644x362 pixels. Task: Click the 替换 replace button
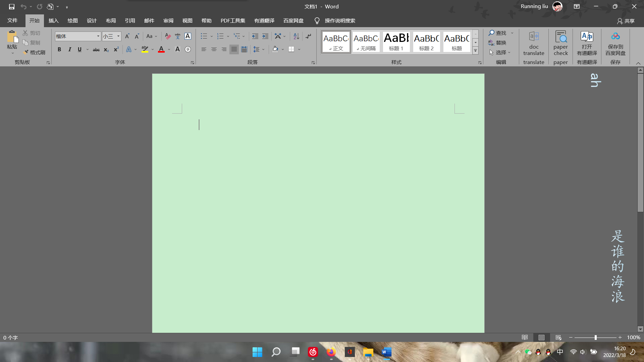tap(497, 43)
